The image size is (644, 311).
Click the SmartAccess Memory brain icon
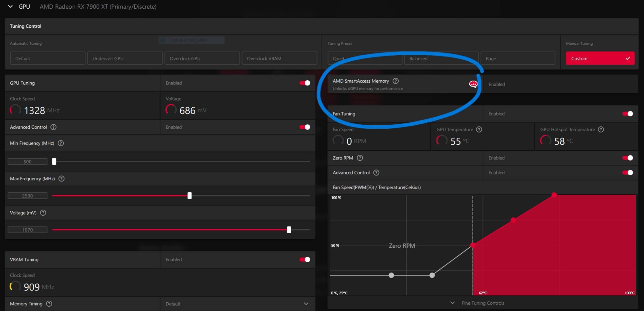(x=473, y=84)
